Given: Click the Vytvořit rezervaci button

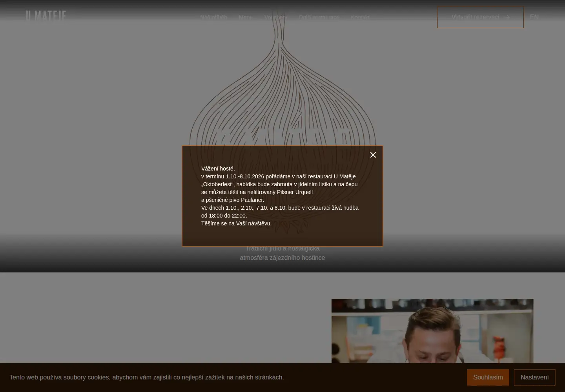Looking at the screenshot, I should click(x=481, y=17).
